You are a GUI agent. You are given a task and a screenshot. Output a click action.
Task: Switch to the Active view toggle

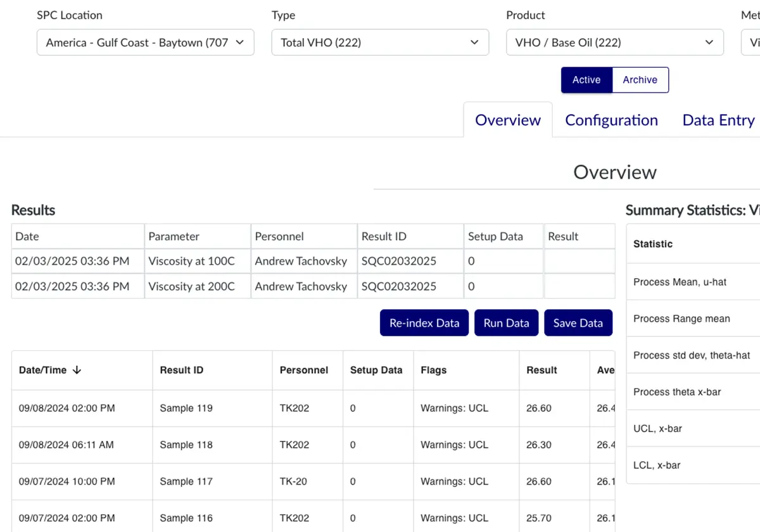tap(586, 80)
